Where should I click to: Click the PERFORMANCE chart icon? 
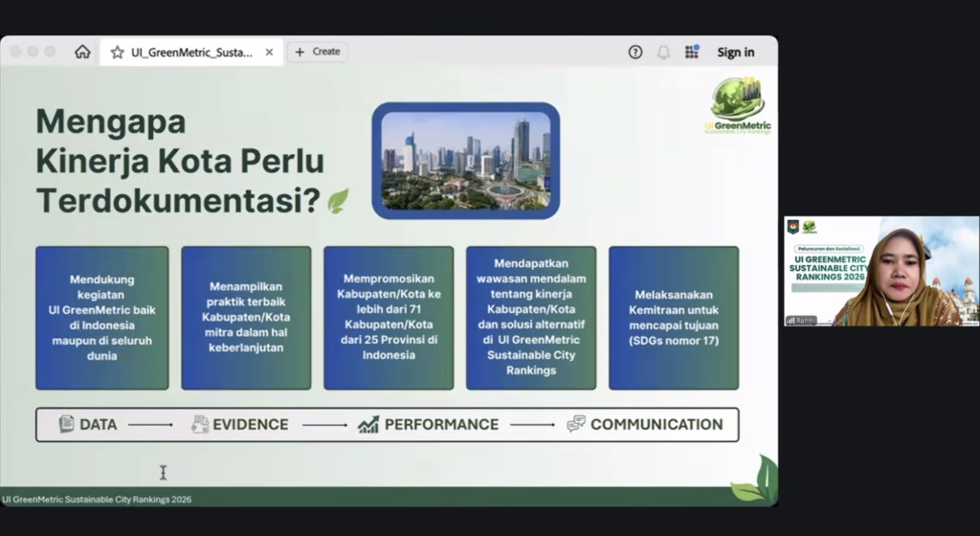pos(368,425)
